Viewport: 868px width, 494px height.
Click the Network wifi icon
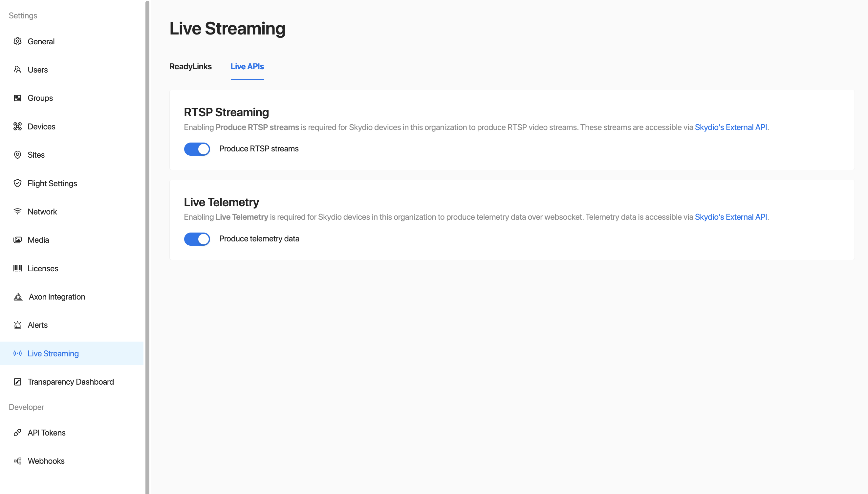[x=18, y=212]
